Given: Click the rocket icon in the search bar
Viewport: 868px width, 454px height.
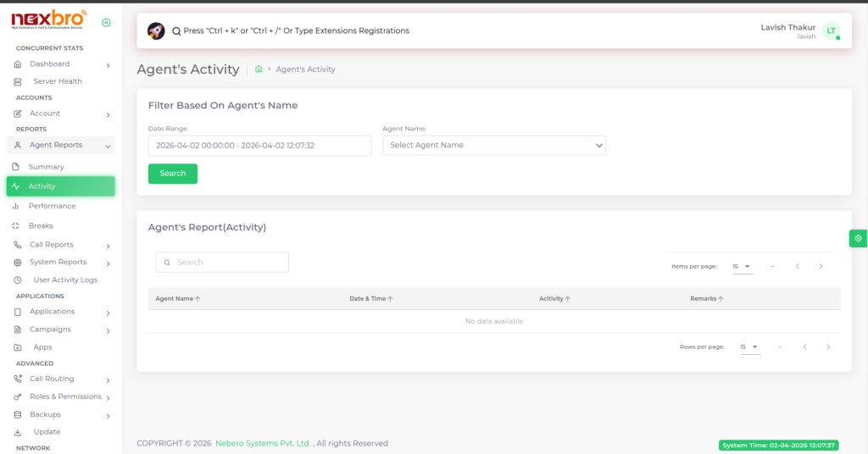Looking at the screenshot, I should [156, 30].
